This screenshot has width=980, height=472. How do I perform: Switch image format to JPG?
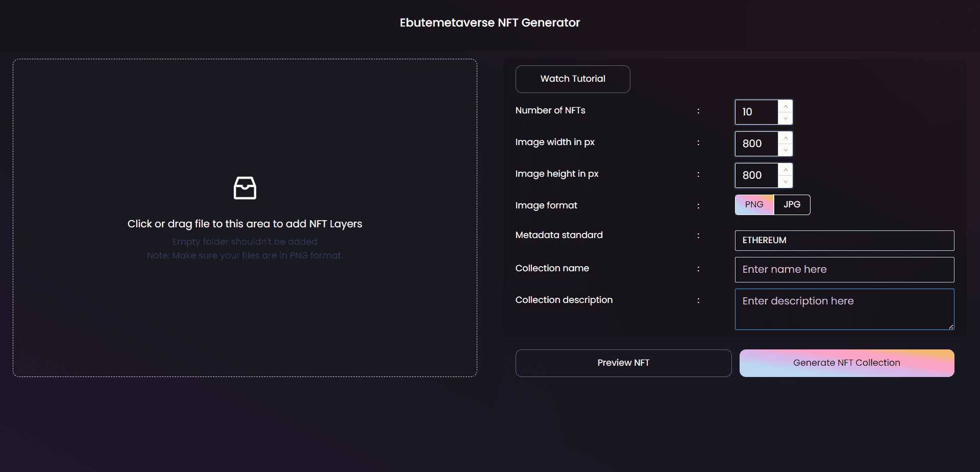792,204
